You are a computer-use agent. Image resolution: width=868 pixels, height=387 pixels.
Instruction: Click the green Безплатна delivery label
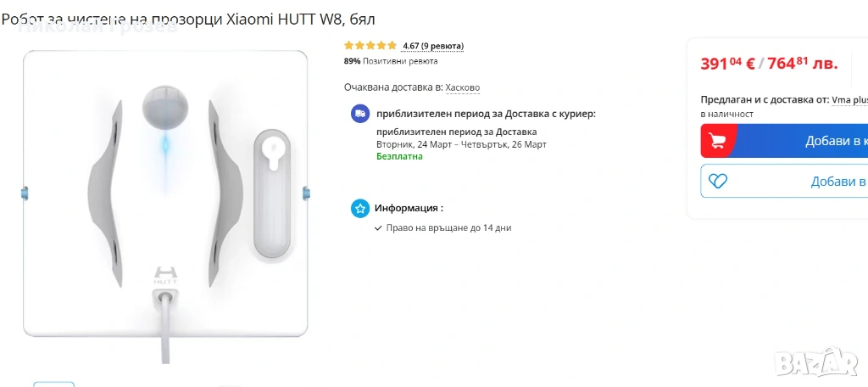click(399, 157)
